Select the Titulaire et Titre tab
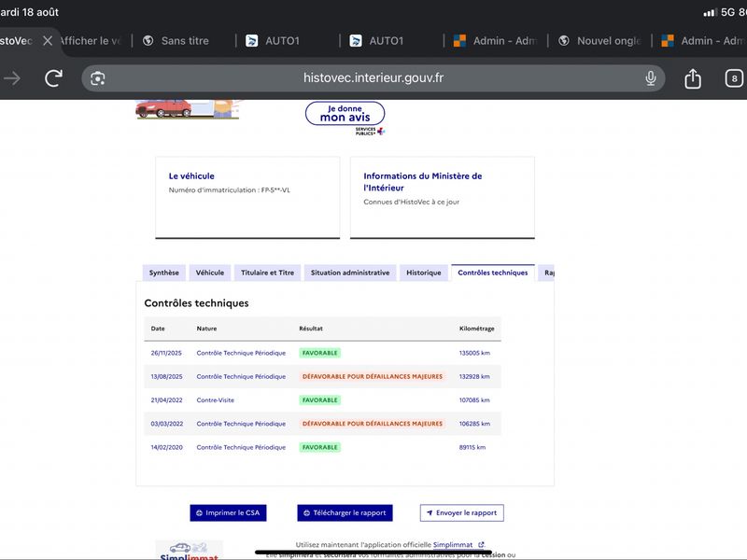 267,273
